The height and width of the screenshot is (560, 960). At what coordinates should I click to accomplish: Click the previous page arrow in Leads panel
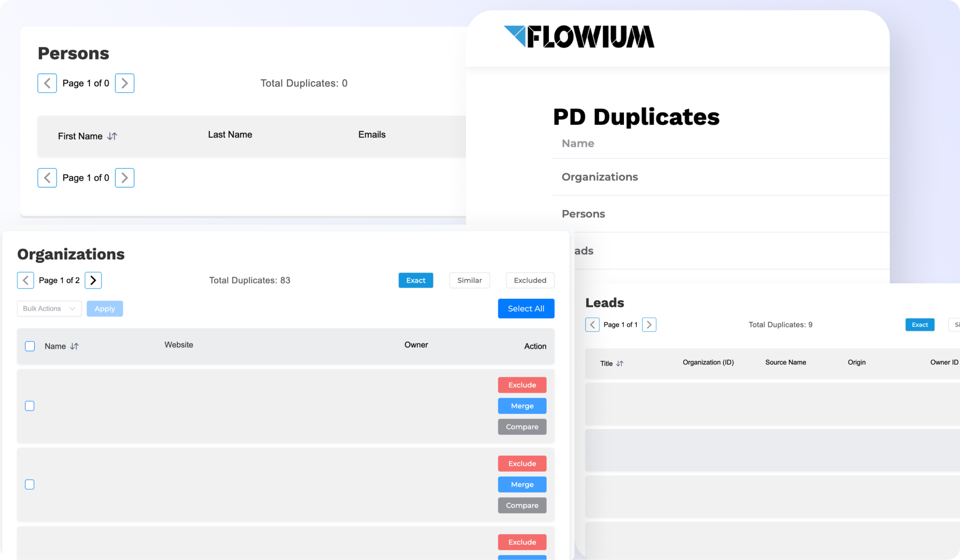(592, 325)
